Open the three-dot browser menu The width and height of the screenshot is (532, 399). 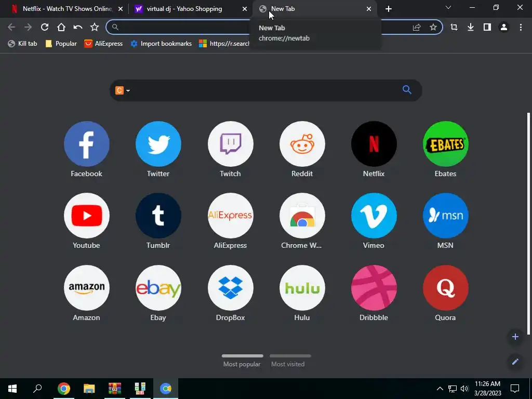tap(521, 27)
